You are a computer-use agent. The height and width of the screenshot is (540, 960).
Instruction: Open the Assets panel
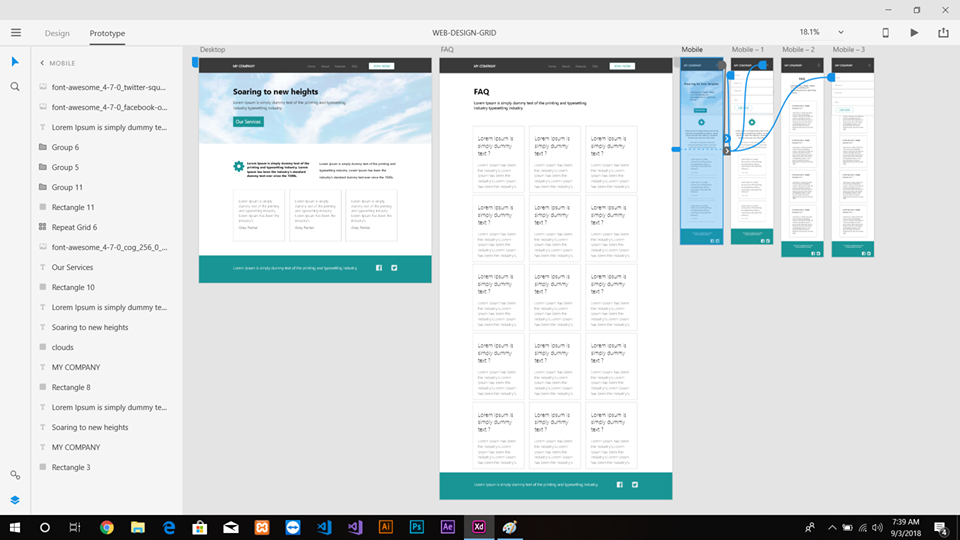coord(15,475)
